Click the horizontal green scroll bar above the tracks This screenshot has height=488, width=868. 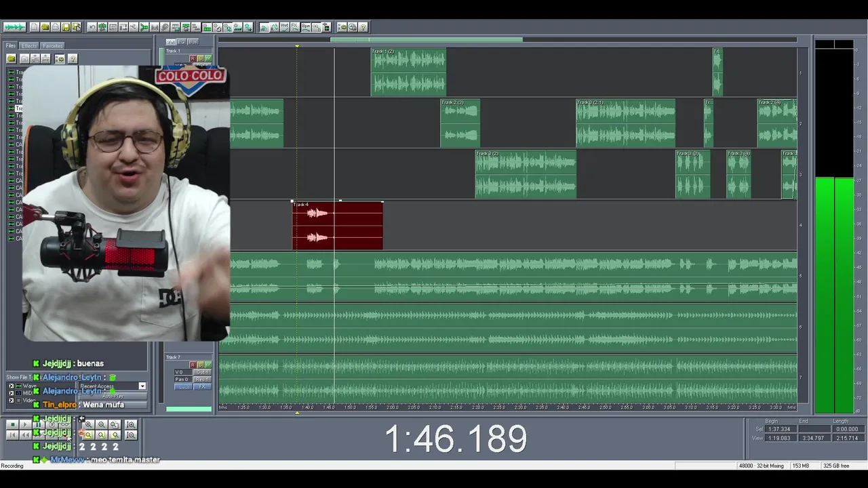427,39
